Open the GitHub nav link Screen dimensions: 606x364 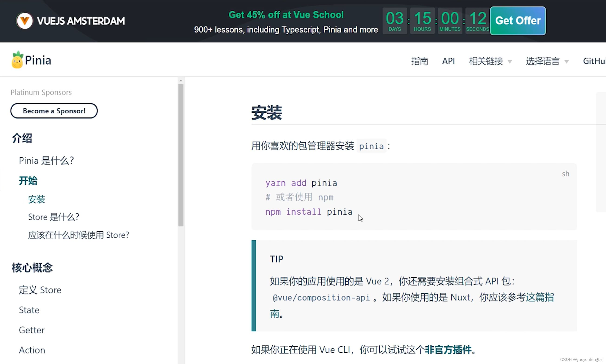594,61
